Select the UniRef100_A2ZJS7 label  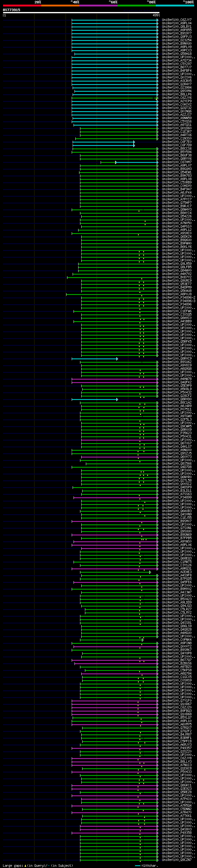176,115
